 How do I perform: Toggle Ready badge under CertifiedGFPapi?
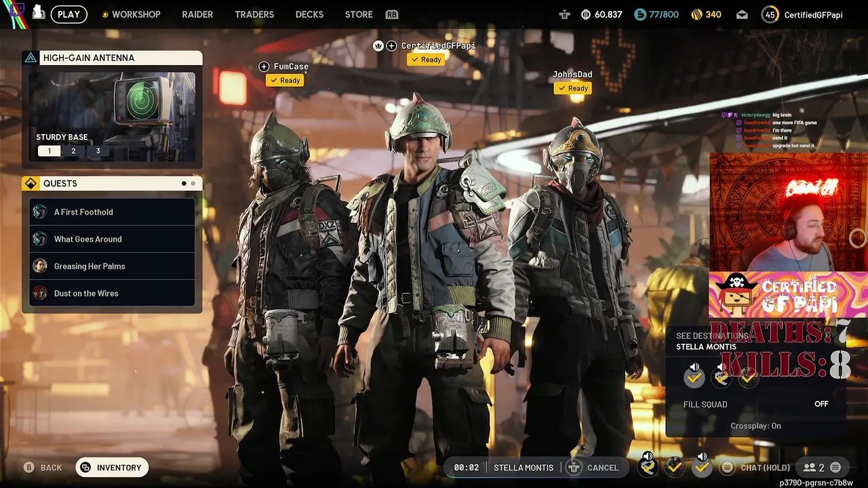pos(426,60)
